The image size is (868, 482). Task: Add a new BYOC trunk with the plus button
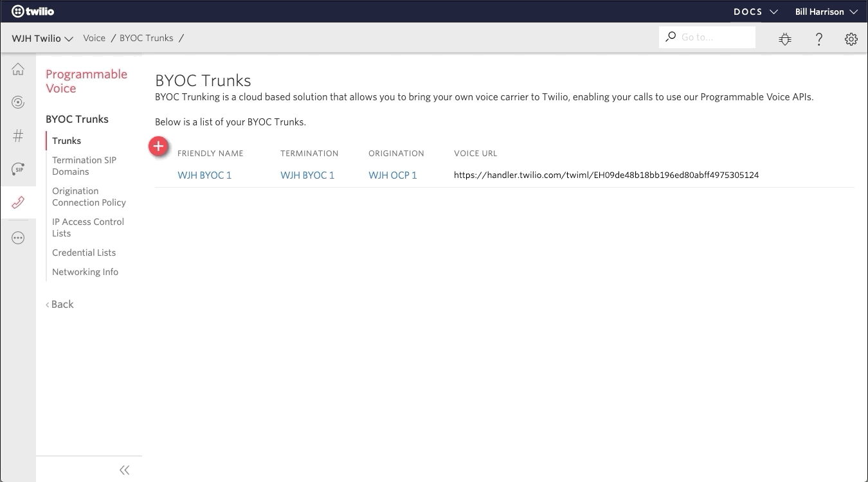coord(158,147)
